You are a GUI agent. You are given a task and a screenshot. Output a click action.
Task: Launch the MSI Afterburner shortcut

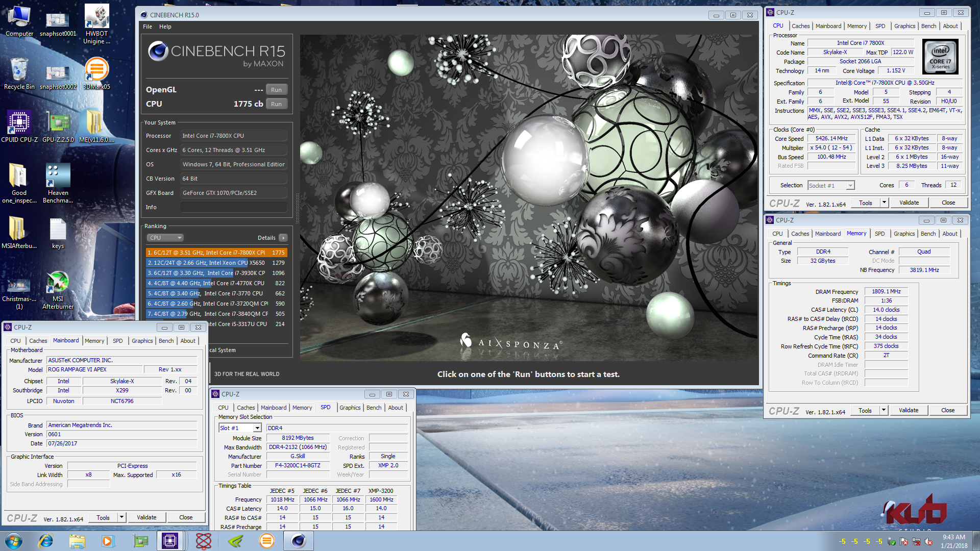pos(58,290)
